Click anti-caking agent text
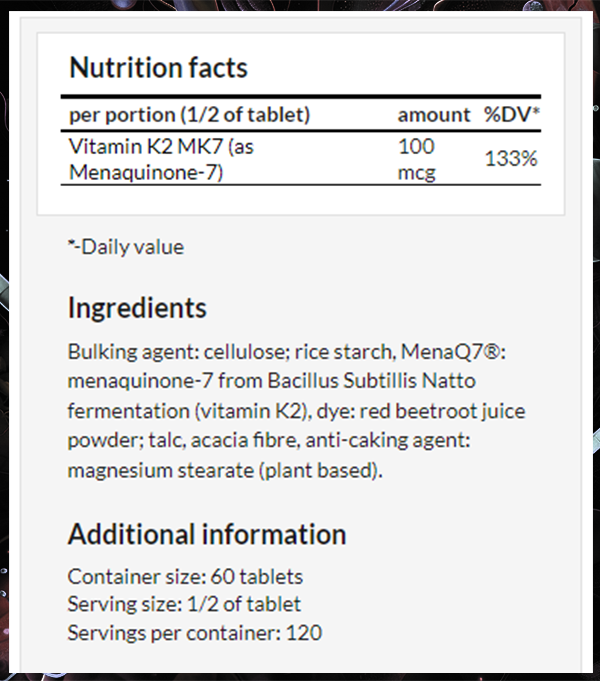This screenshot has height=681, width=600. pos(388,440)
